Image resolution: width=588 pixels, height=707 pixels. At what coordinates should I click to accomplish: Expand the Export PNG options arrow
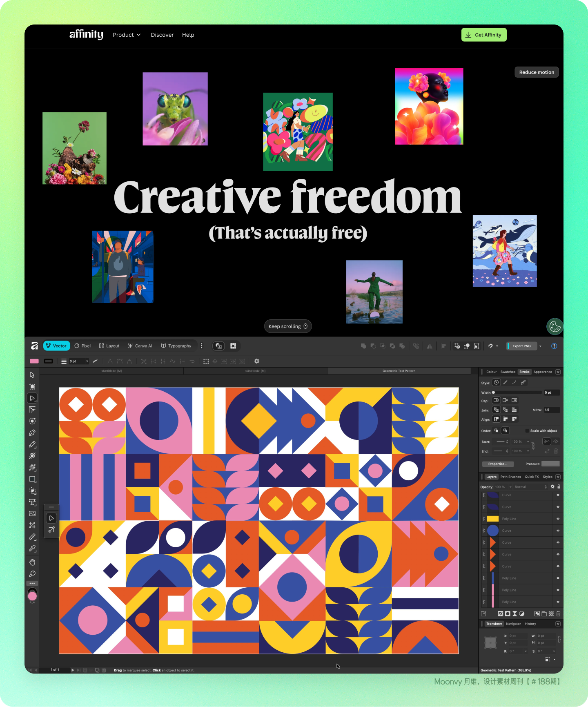pos(540,346)
